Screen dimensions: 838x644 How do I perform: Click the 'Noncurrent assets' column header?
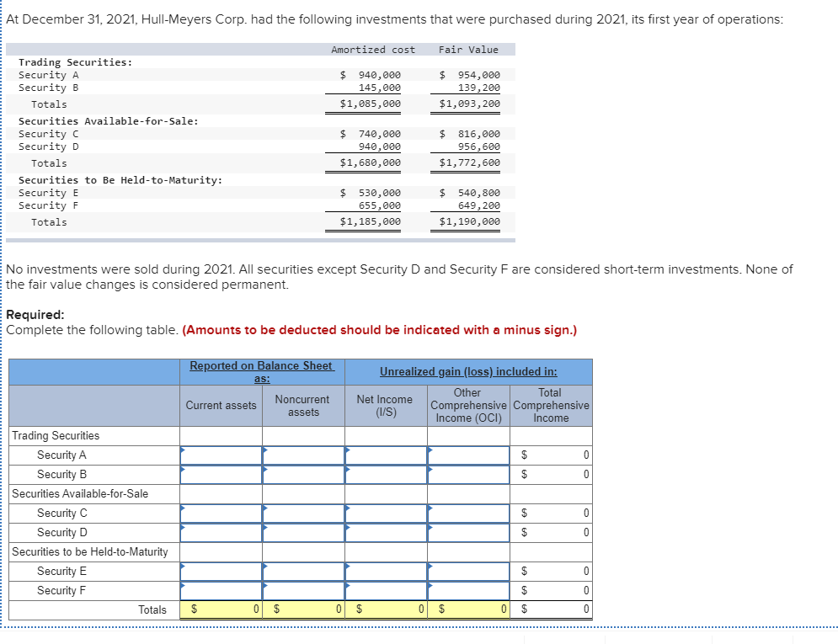[x=303, y=406]
